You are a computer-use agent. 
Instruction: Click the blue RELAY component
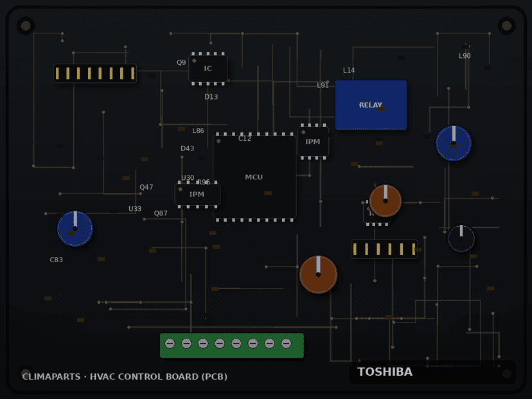click(x=371, y=105)
